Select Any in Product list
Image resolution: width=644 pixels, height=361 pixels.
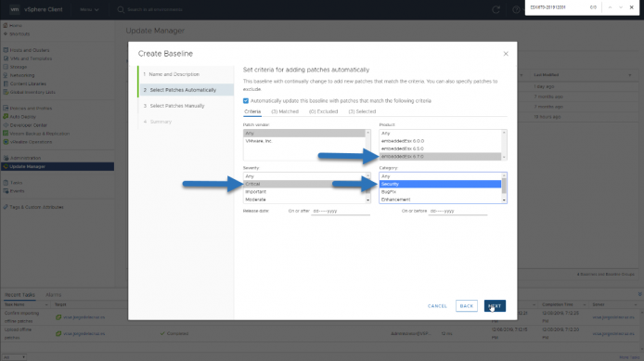440,134
